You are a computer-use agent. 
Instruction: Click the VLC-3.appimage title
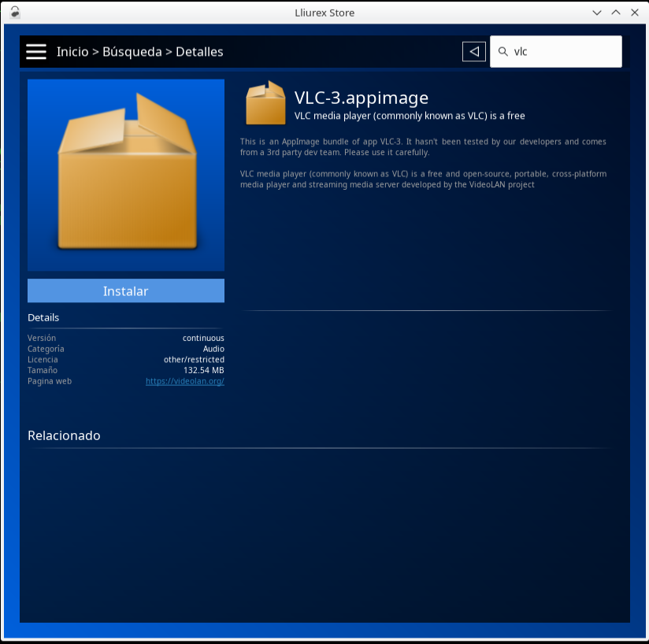tap(362, 98)
